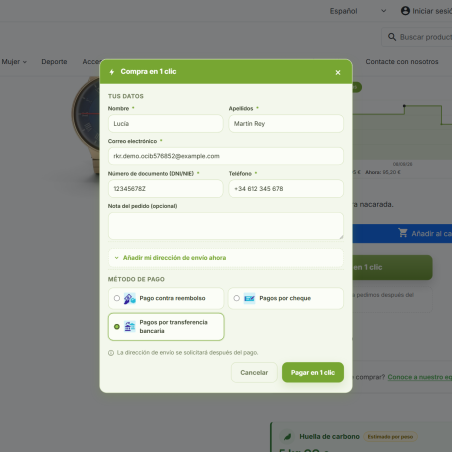Screen dimensions: 452x452
Task: Open the Español language dropdown
Action: (358, 11)
